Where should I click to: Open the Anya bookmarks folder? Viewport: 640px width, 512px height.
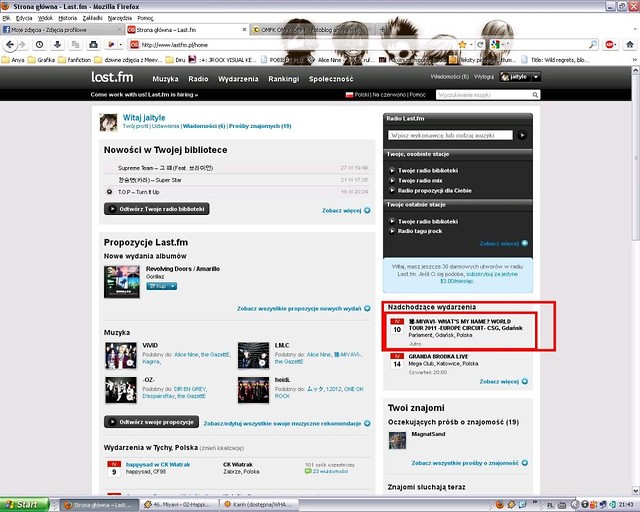13,60
